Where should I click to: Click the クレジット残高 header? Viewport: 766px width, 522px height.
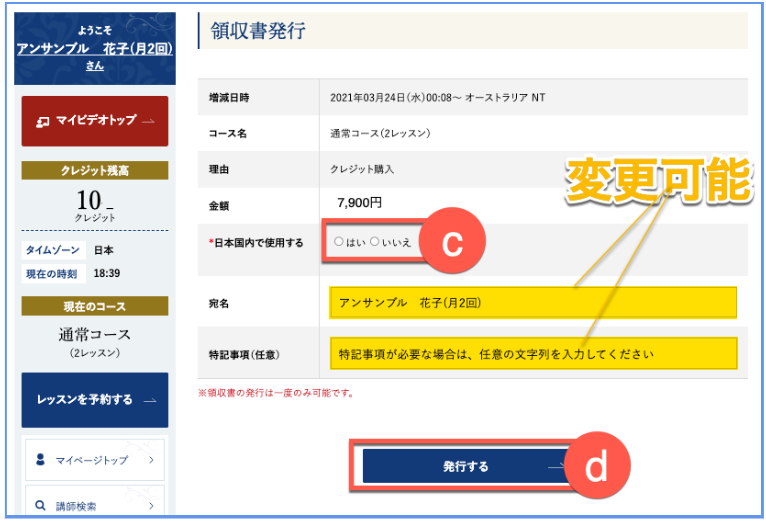point(95,171)
